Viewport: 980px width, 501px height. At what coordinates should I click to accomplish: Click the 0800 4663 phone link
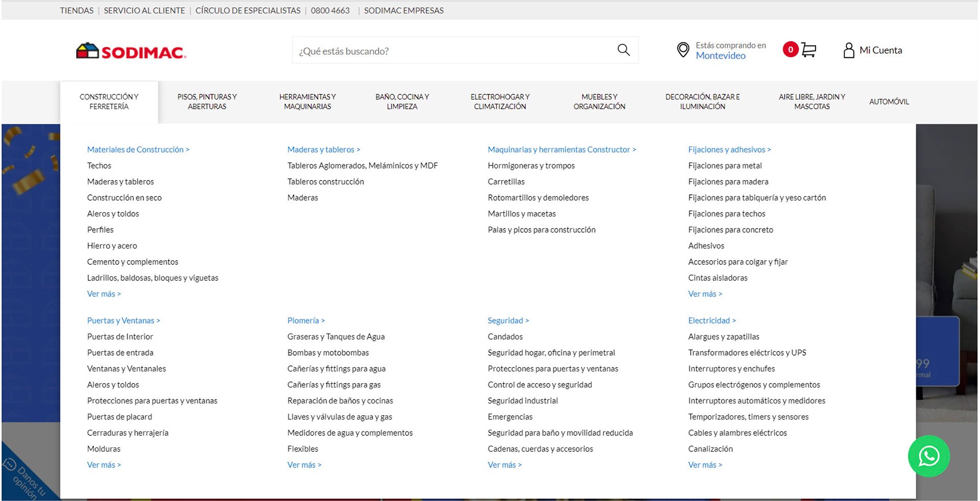[x=330, y=10]
